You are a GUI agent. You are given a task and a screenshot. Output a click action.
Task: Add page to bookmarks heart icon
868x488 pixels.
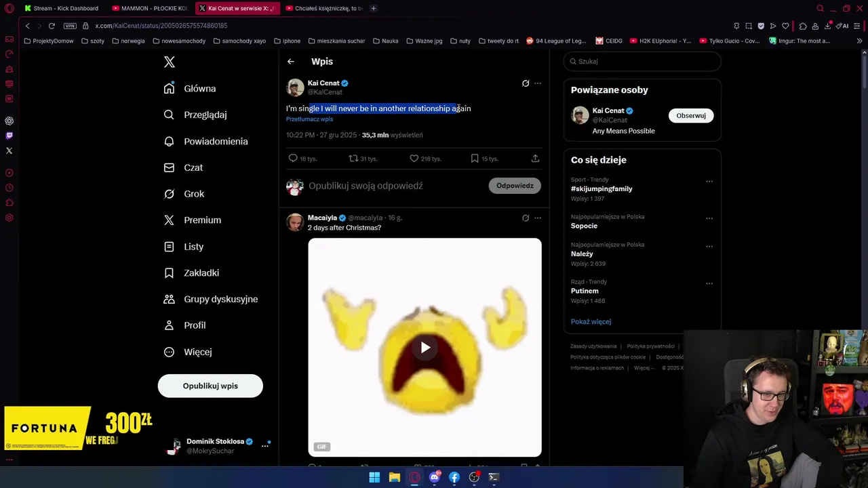click(x=785, y=26)
